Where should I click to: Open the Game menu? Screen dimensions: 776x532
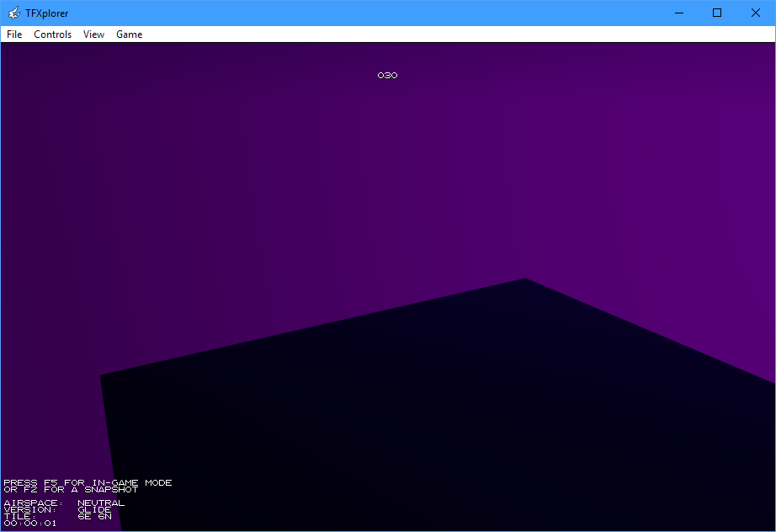[129, 35]
